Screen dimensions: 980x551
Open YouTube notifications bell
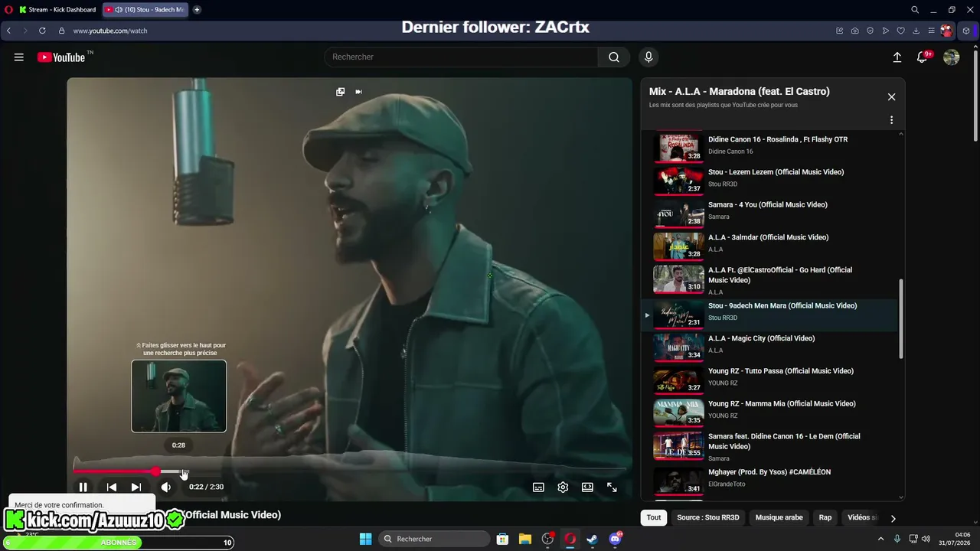(923, 57)
